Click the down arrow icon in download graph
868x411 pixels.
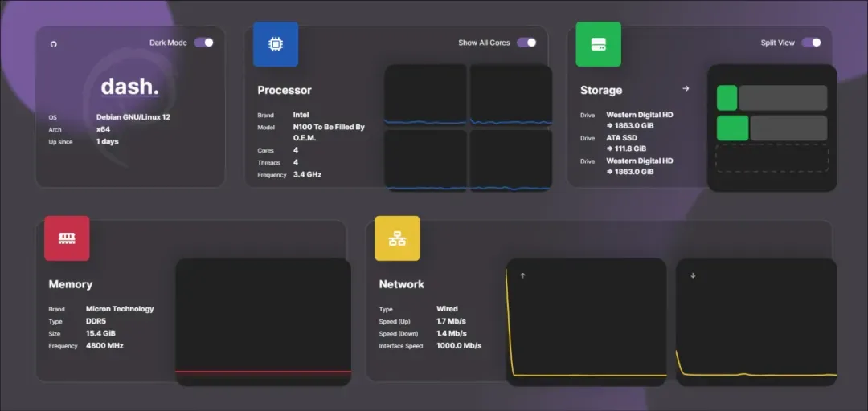pyautogui.click(x=693, y=275)
